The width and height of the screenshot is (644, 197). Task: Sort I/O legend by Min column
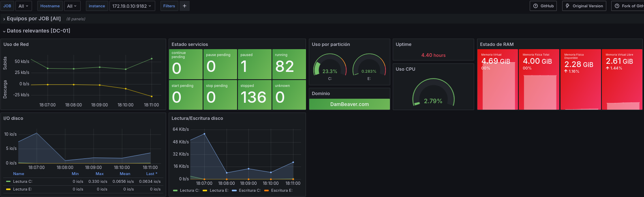click(x=75, y=174)
